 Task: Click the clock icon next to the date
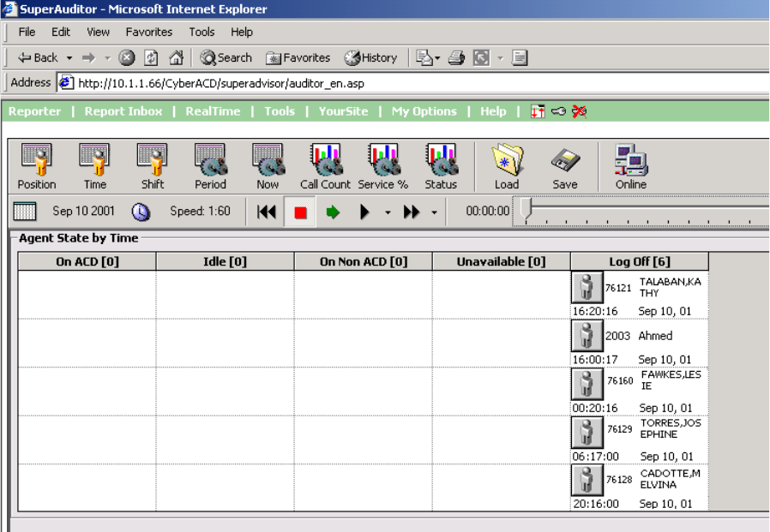tap(141, 212)
